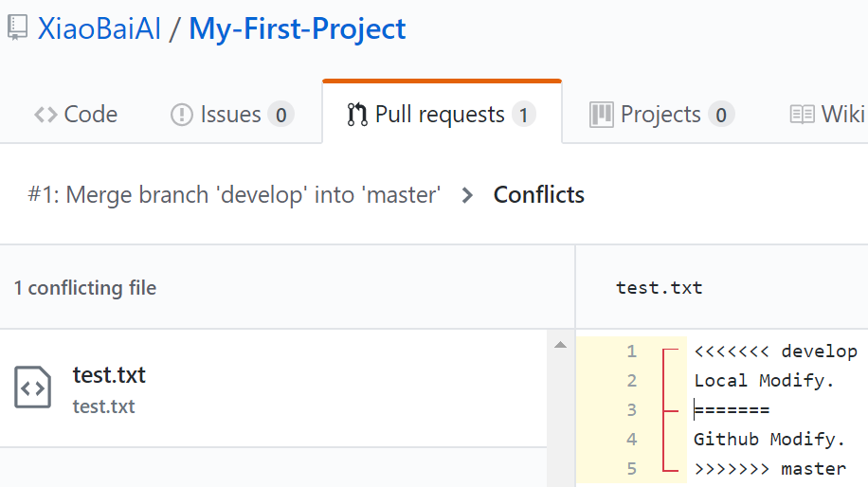Click the Issues exclamation icon
Screen dimensions: 868x487
click(x=181, y=115)
